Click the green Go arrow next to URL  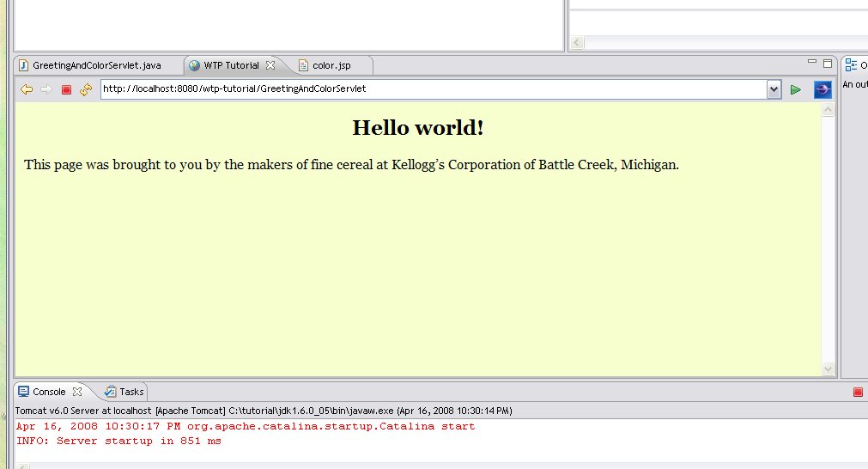[796, 89]
